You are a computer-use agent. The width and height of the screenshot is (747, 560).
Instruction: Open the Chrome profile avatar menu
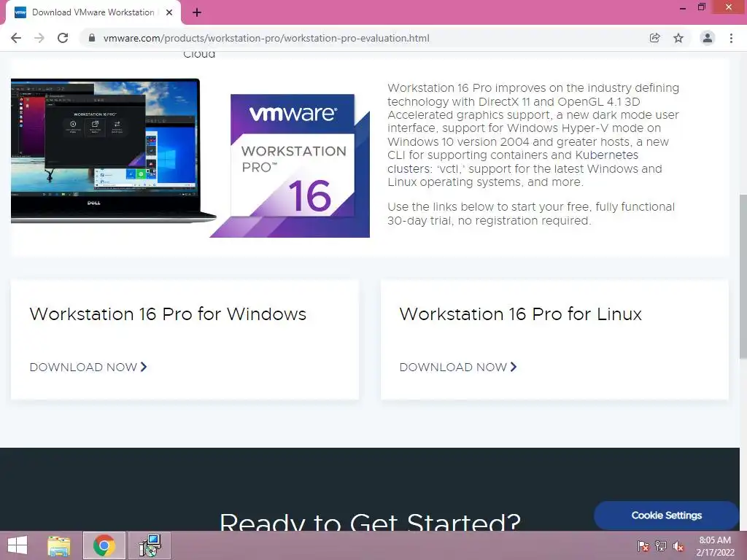[708, 38]
